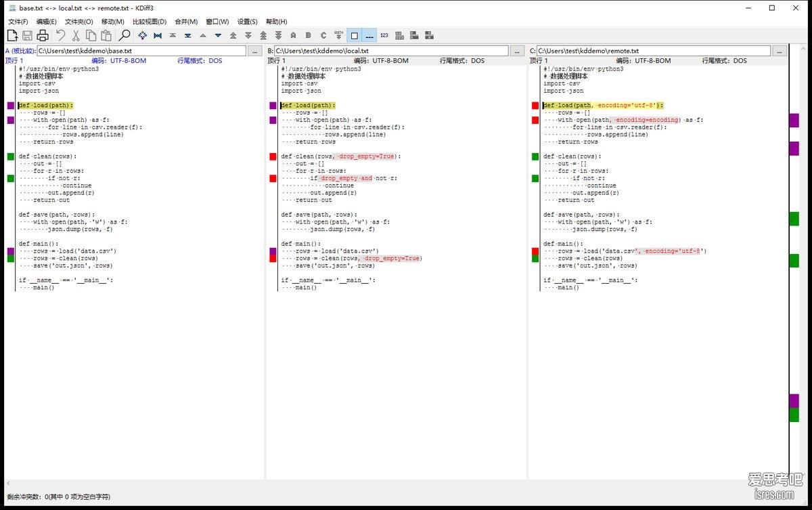Click the horizontal scrollbar left arrow
Image resolution: width=812 pixels, height=510 pixels.
(8, 483)
